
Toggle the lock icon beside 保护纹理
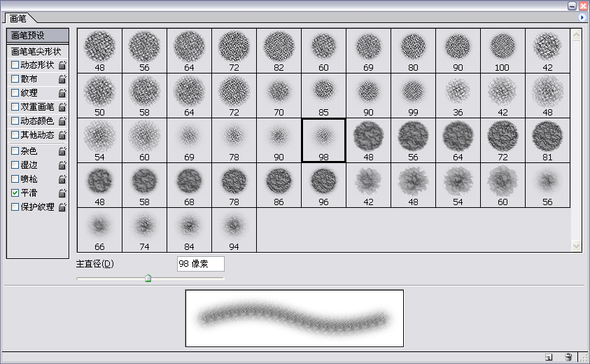click(x=62, y=207)
